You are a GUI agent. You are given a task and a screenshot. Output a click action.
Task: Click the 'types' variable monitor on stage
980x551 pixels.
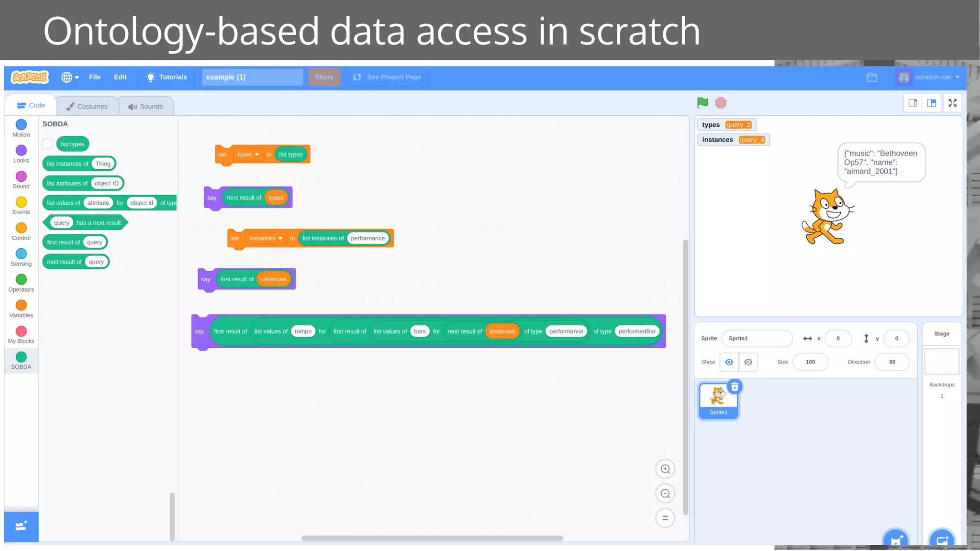727,125
